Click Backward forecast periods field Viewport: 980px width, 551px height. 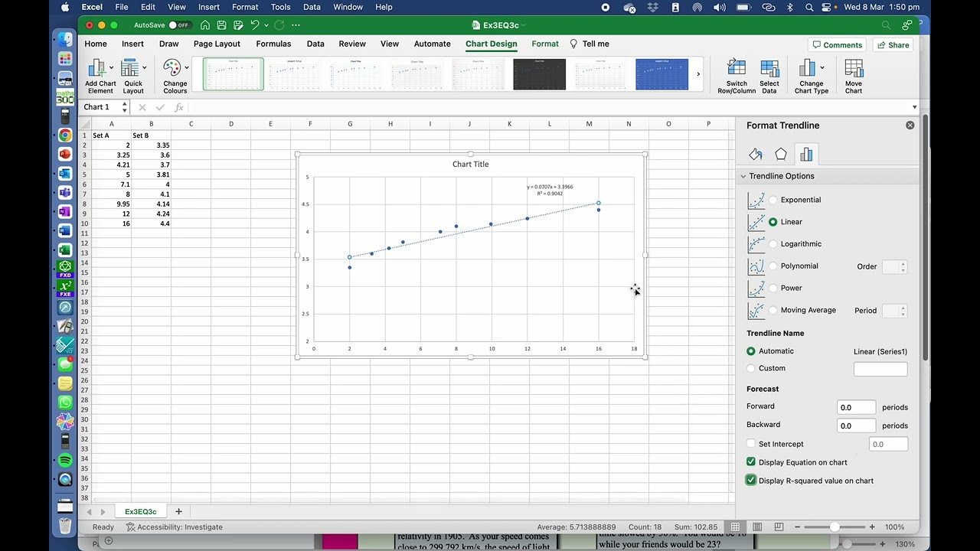[856, 425]
